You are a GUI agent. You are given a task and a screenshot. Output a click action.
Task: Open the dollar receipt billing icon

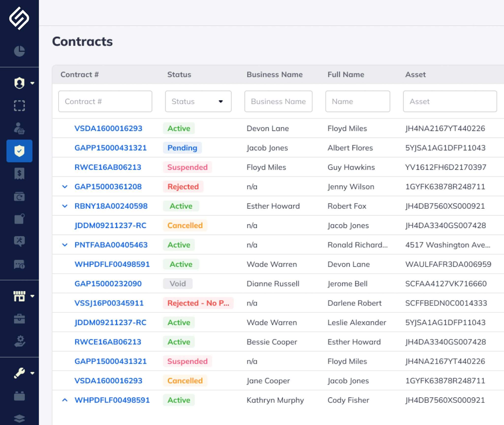click(19, 174)
